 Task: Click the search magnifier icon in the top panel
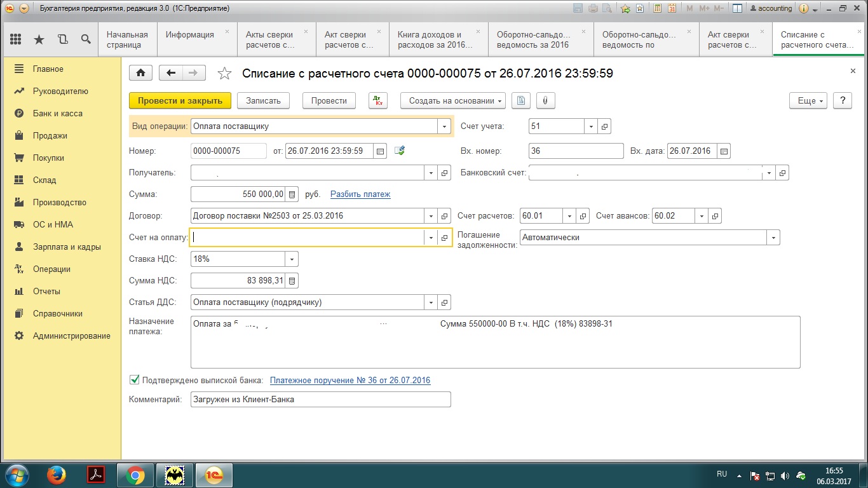86,39
